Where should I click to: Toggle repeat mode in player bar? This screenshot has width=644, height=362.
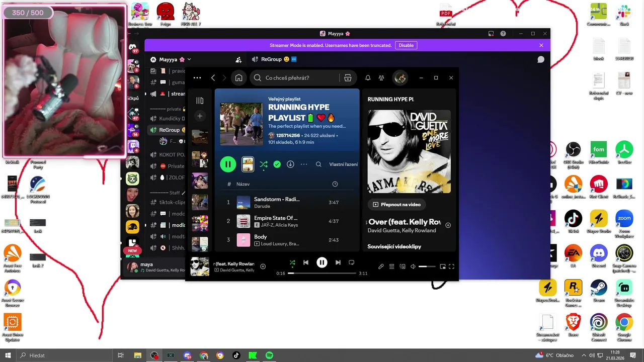click(x=352, y=262)
